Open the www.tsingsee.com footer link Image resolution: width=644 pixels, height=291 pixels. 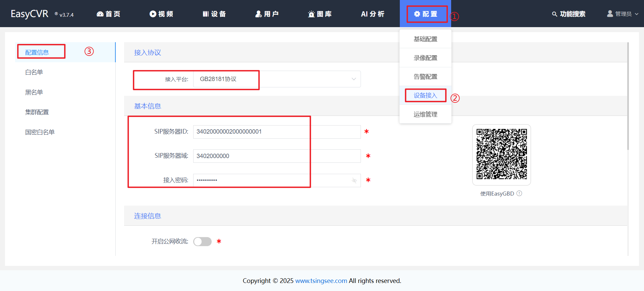pyautogui.click(x=321, y=281)
